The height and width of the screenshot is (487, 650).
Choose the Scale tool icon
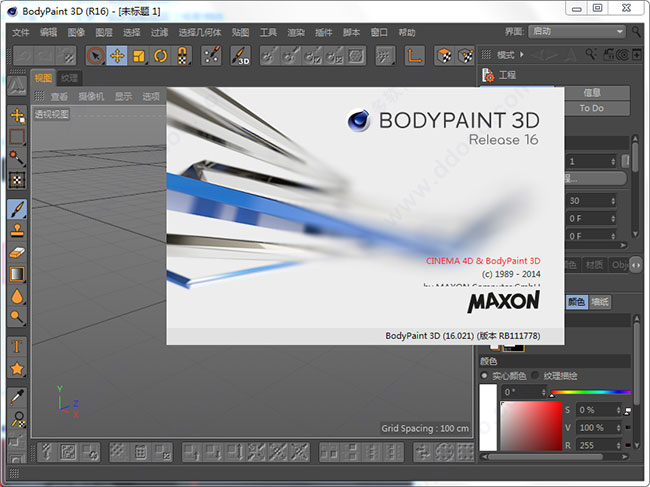coord(139,56)
